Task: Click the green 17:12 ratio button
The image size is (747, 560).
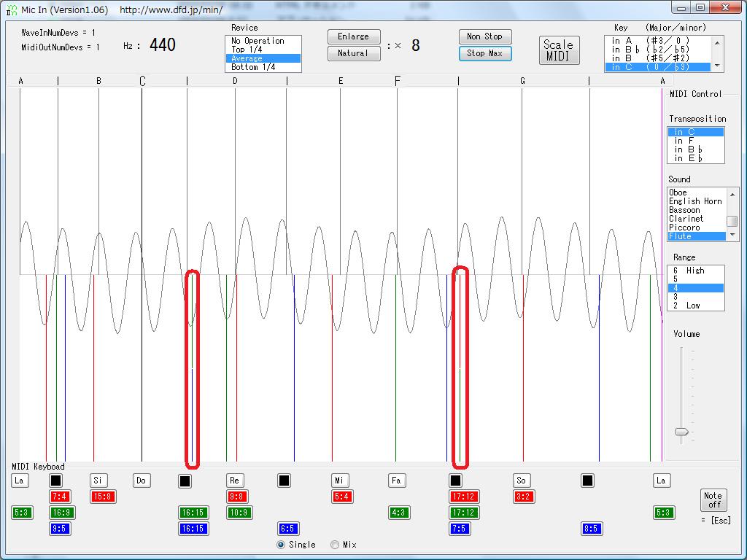Action: [x=464, y=513]
